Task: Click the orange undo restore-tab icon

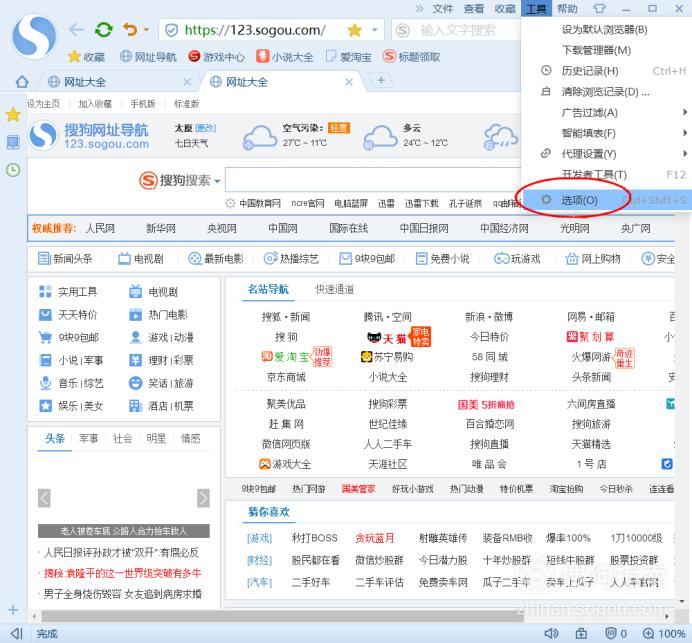Action: [x=130, y=30]
